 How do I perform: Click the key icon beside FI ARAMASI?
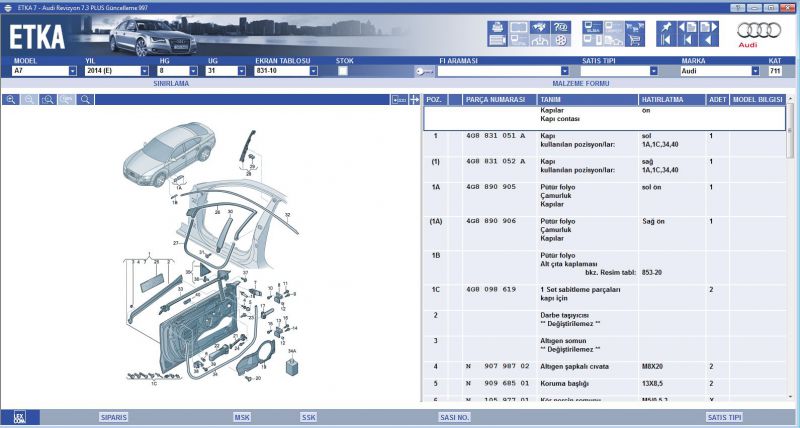click(424, 71)
